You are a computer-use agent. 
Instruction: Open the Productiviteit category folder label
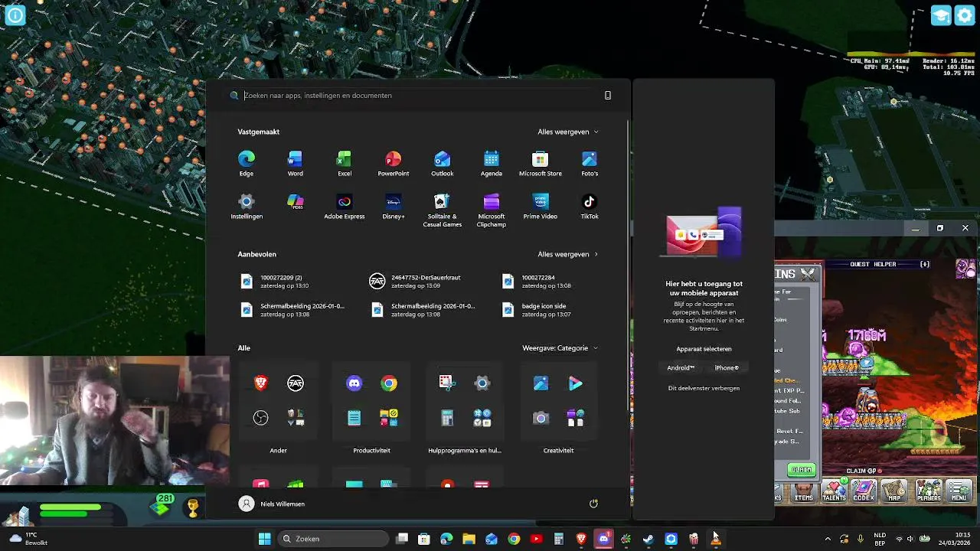(371, 451)
